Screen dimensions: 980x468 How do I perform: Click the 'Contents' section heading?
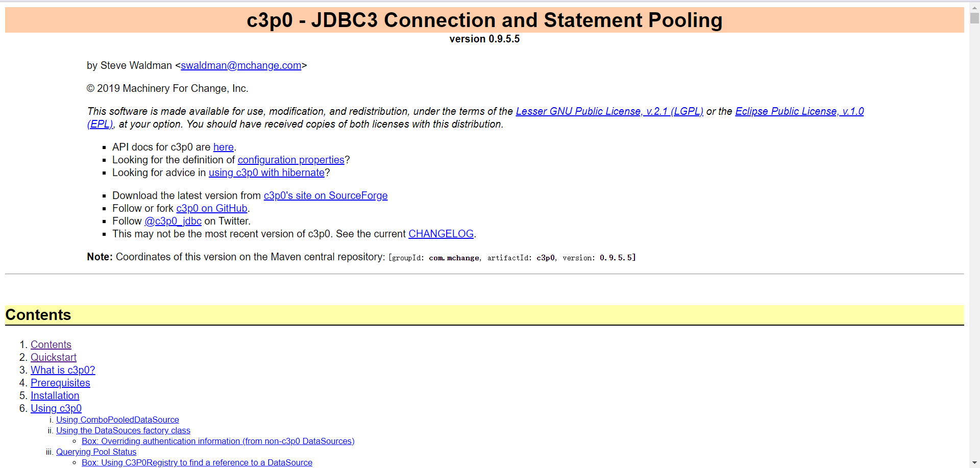click(x=38, y=315)
